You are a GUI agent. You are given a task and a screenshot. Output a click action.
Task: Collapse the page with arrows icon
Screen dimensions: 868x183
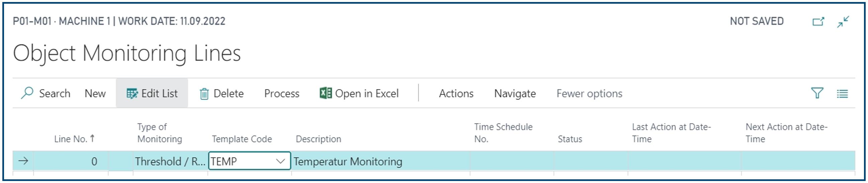[x=843, y=21]
